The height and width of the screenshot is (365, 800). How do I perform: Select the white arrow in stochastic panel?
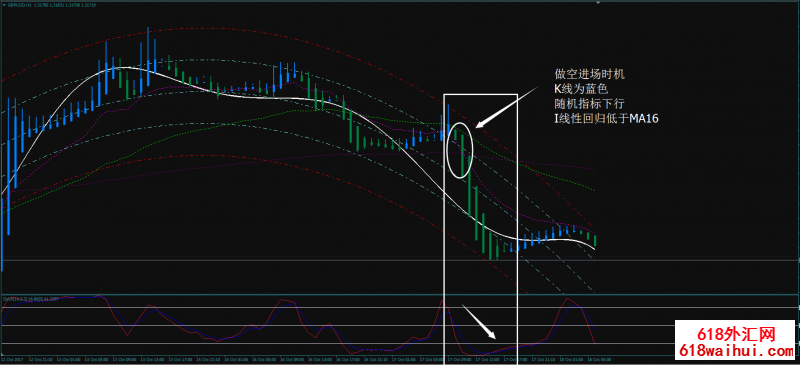(x=479, y=322)
